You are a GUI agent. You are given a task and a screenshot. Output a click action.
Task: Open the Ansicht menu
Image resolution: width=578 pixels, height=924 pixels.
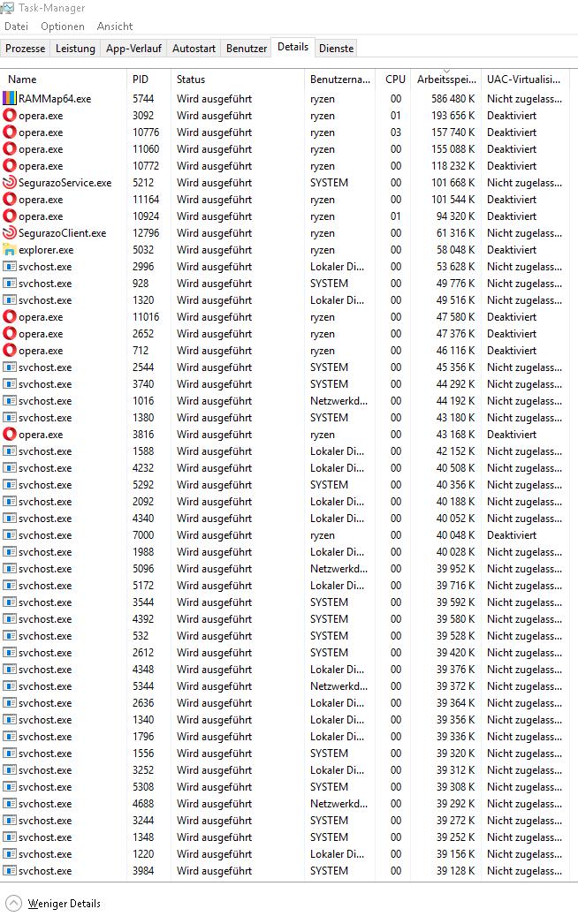tap(114, 27)
